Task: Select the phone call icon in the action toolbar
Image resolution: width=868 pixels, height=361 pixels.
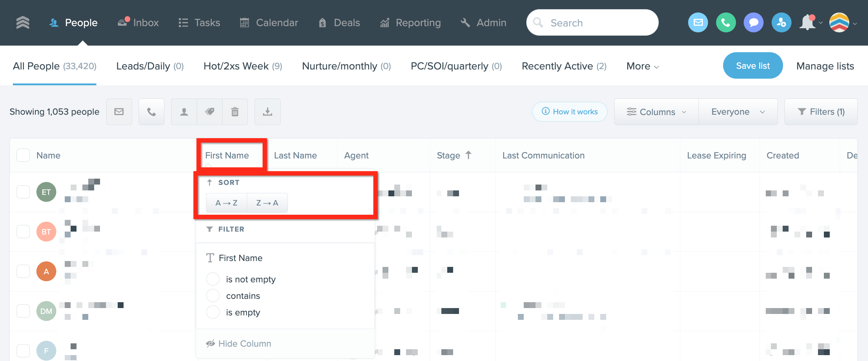Action: [x=151, y=111]
